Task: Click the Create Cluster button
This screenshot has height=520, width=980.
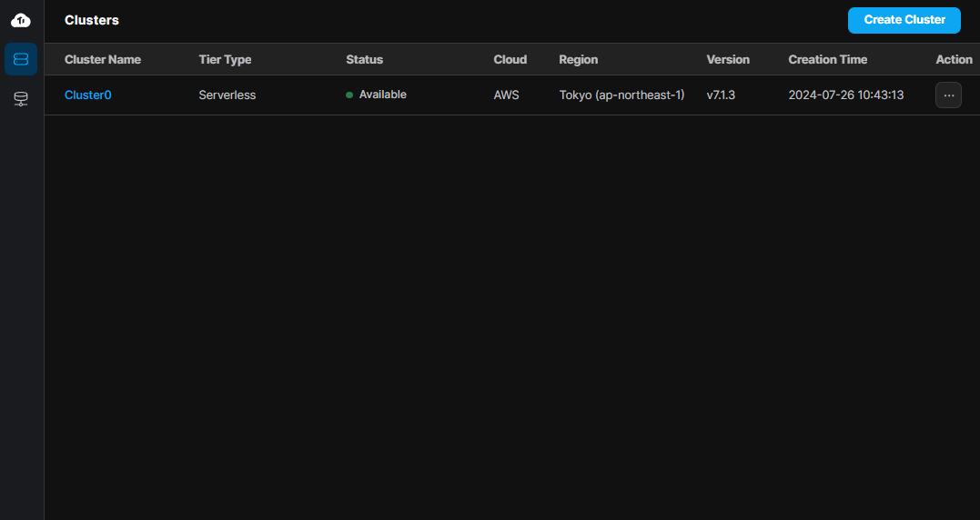Action: point(904,20)
